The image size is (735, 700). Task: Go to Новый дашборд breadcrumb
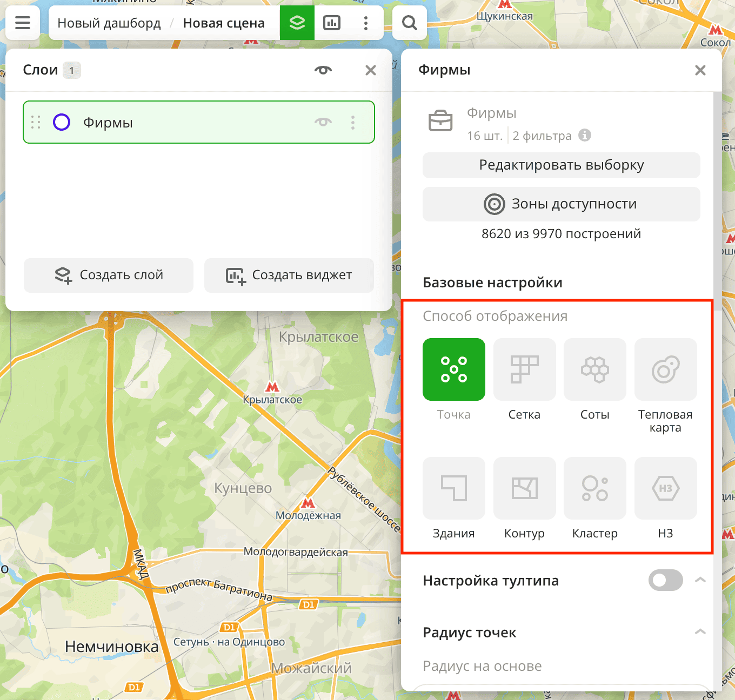pos(109,23)
